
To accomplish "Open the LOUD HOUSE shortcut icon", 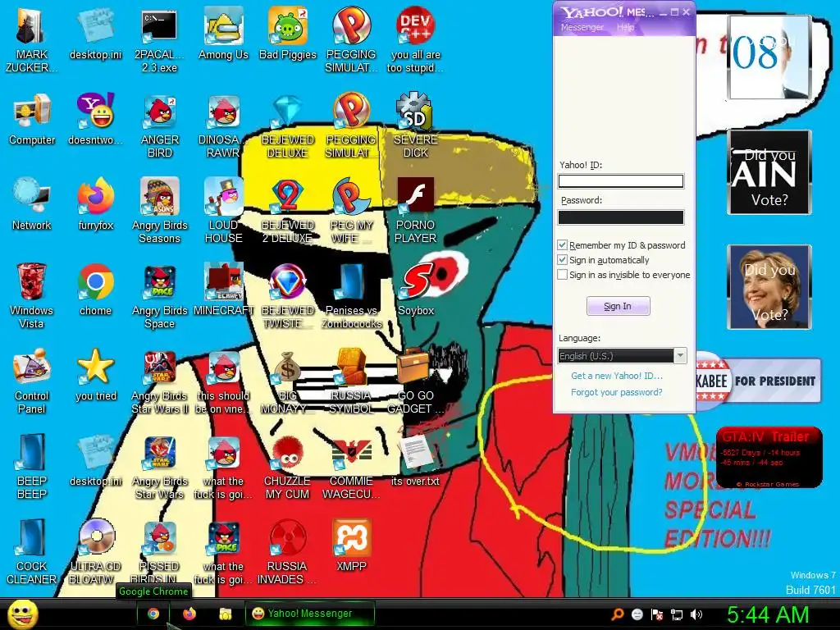I will [x=223, y=211].
